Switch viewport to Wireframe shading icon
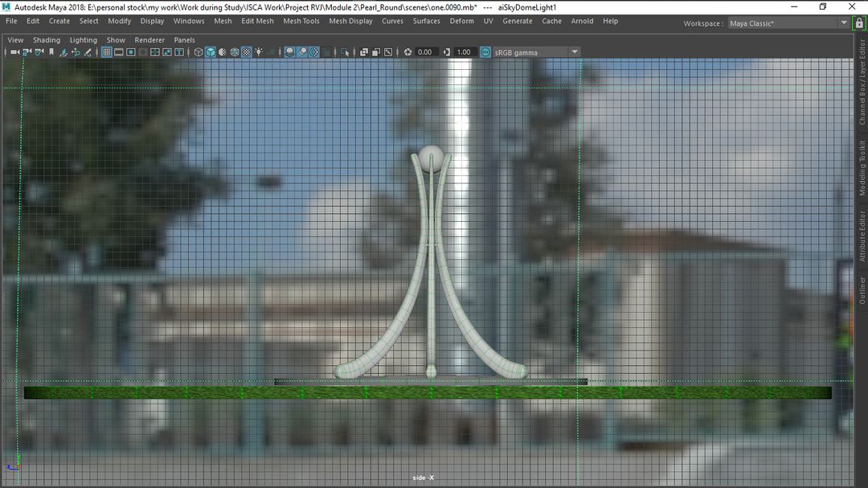The height and width of the screenshot is (488, 868). (199, 52)
